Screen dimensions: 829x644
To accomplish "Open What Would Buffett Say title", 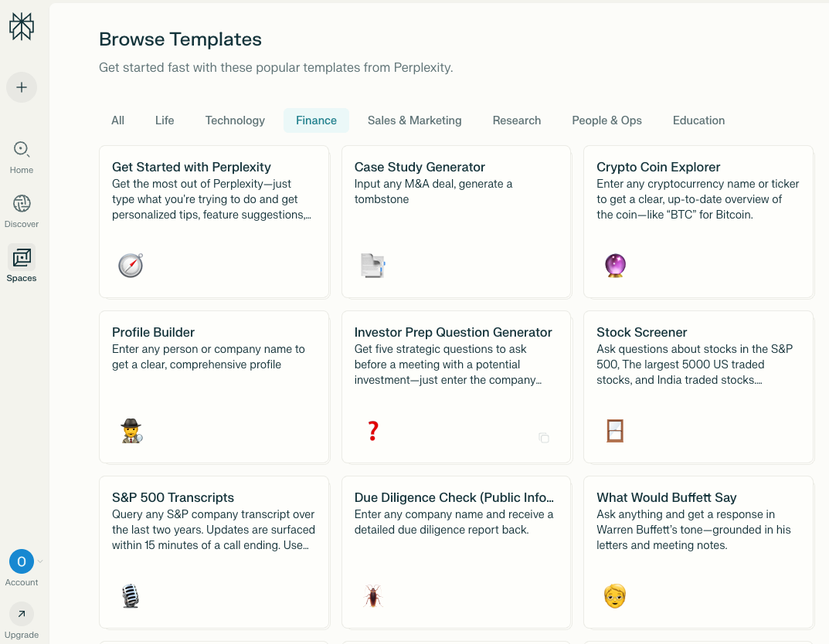I will [x=667, y=497].
